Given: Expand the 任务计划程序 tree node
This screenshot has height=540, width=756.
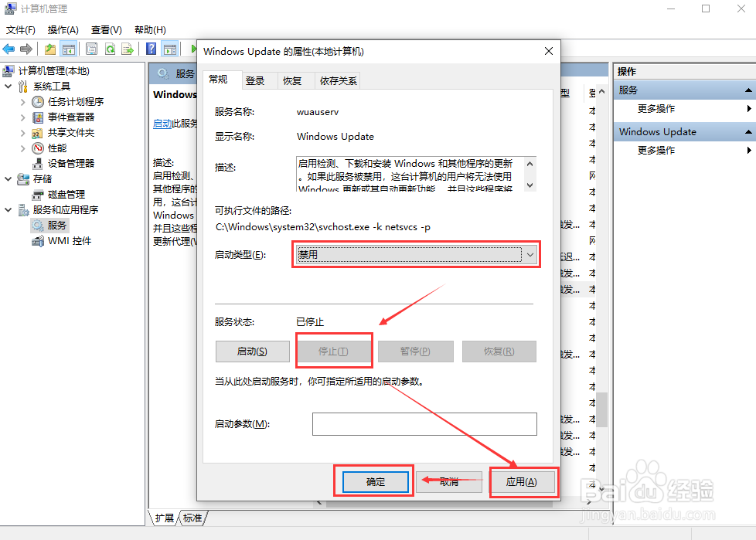Looking at the screenshot, I should coord(22,102).
